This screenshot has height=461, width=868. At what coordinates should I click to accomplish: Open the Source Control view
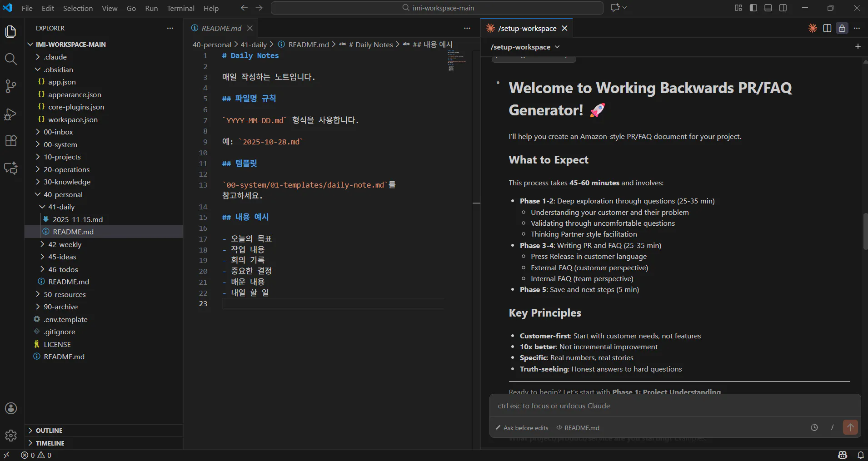(11, 86)
